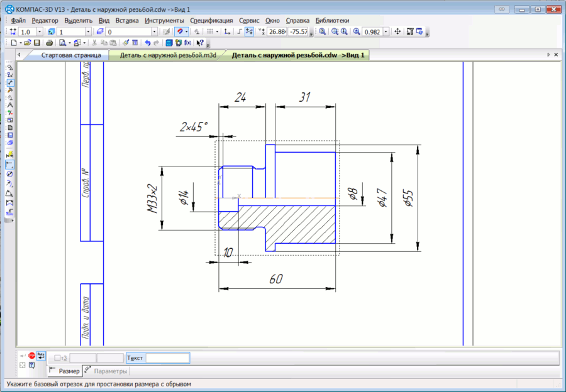Open the zoom scale 0.982 dropdown
Image resolution: width=566 pixels, height=392 pixels.
point(386,32)
